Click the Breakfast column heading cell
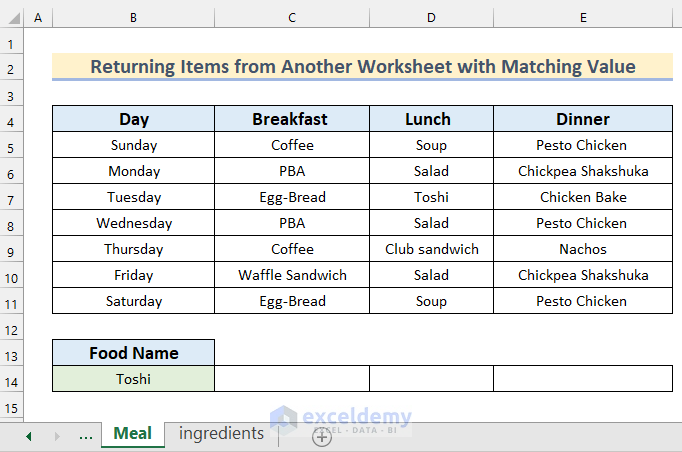Viewport: 682px width, 452px height. pyautogui.click(x=290, y=119)
